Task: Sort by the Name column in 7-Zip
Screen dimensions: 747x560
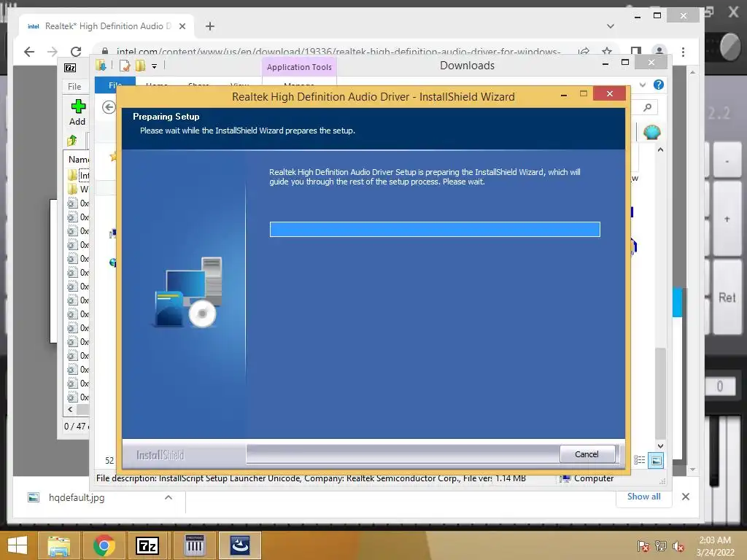Action: pyautogui.click(x=77, y=159)
